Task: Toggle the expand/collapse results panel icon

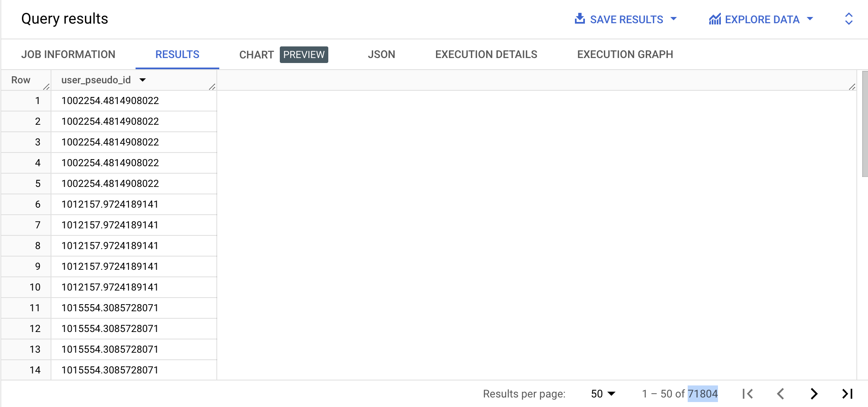Action: pyautogui.click(x=849, y=19)
